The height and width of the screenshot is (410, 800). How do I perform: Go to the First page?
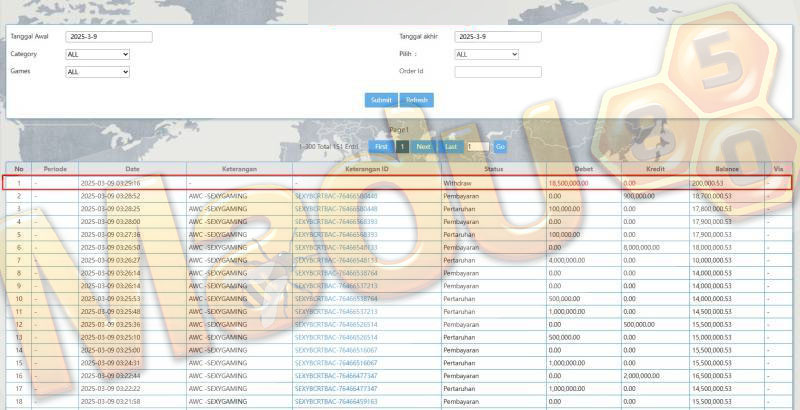coord(381,147)
